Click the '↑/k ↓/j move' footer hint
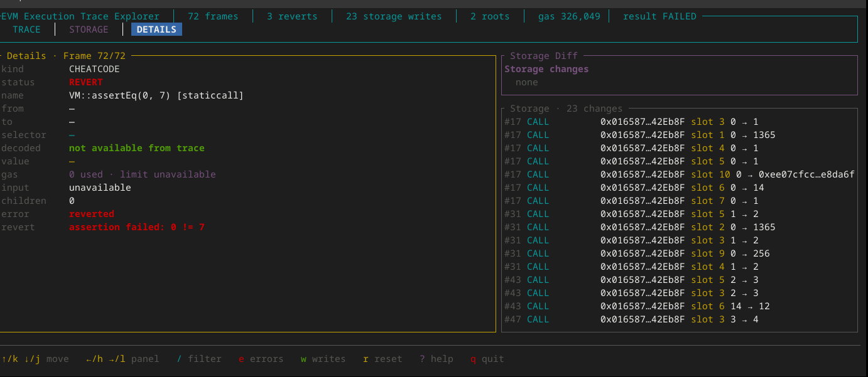Screen dimensions: 868x377 (35, 359)
